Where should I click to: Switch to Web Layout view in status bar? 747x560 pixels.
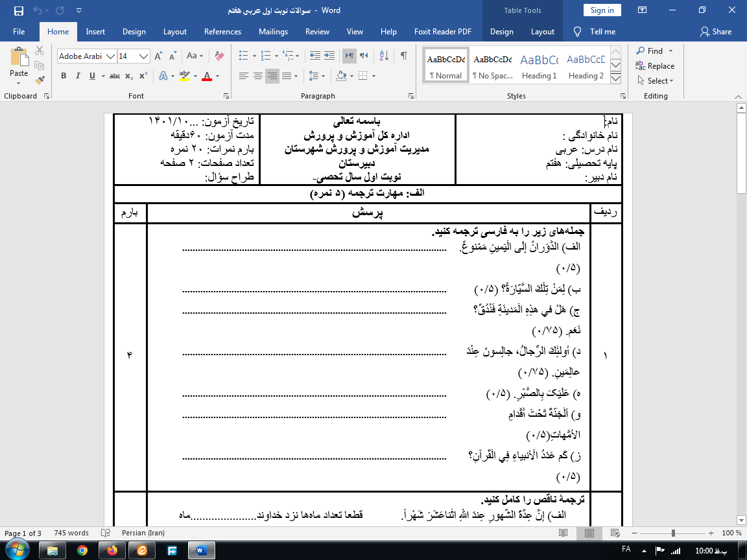click(x=615, y=533)
